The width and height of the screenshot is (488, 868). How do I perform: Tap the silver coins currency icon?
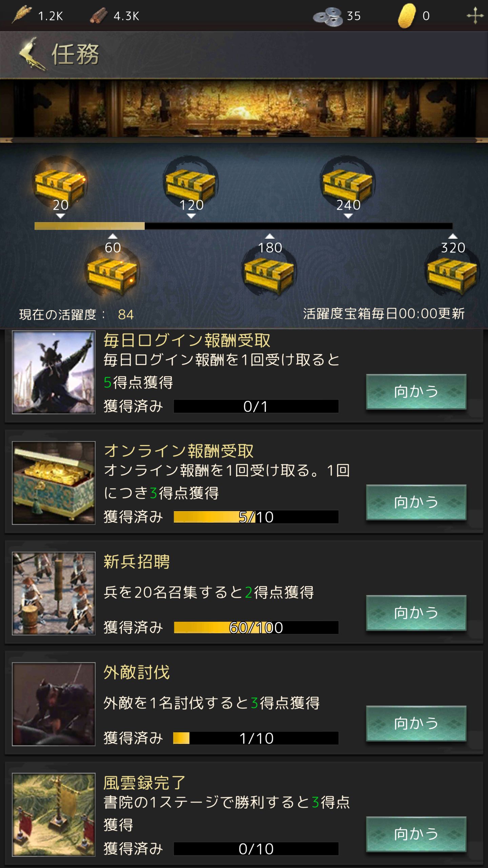coord(327,16)
